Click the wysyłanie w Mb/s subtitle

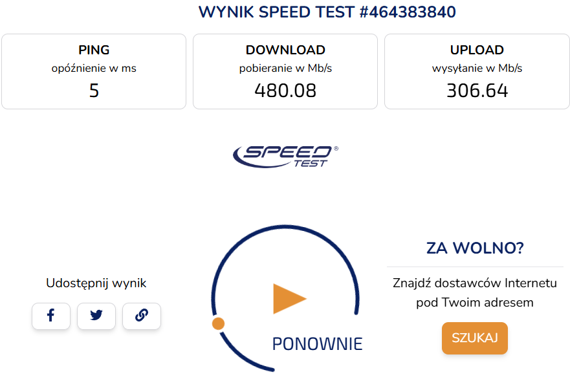pyautogui.click(x=477, y=68)
